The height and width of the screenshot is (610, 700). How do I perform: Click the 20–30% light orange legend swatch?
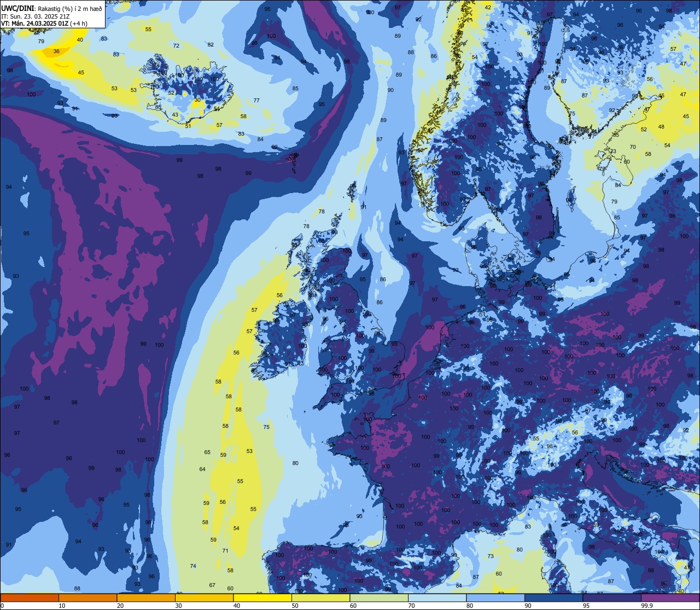coord(146,597)
